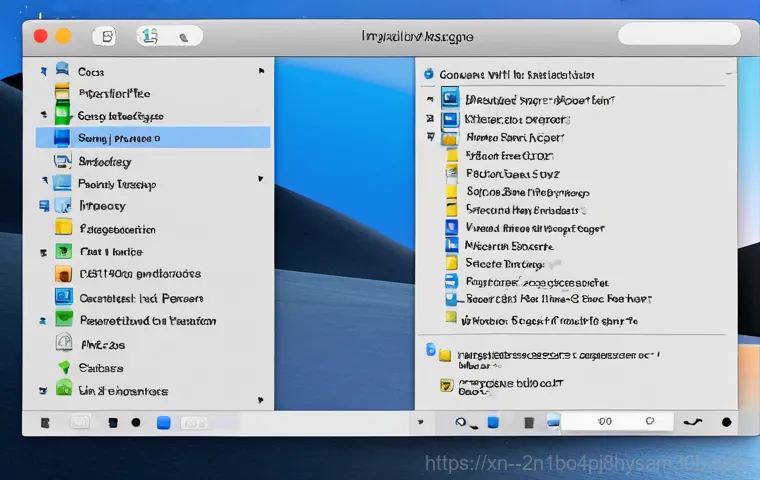Viewport: 760px width, 480px height.
Task: Toggle the disclosure arrow of the green 'Seng' row
Action: point(44,114)
